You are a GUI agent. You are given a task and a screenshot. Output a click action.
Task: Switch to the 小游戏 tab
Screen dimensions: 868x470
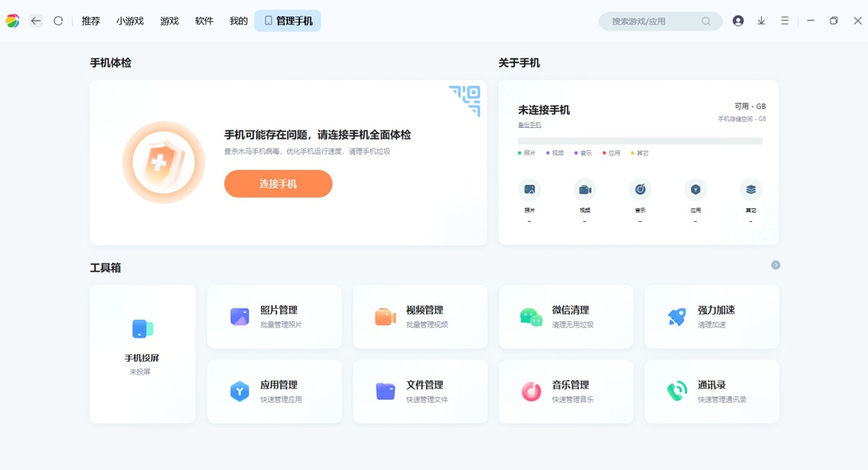click(x=130, y=21)
